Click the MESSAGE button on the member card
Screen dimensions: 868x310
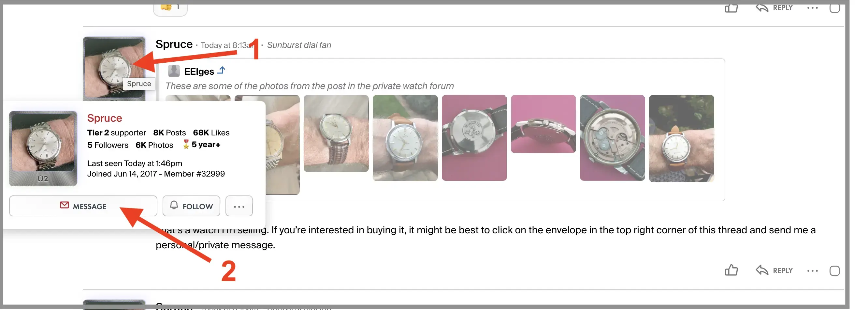pyautogui.click(x=83, y=206)
